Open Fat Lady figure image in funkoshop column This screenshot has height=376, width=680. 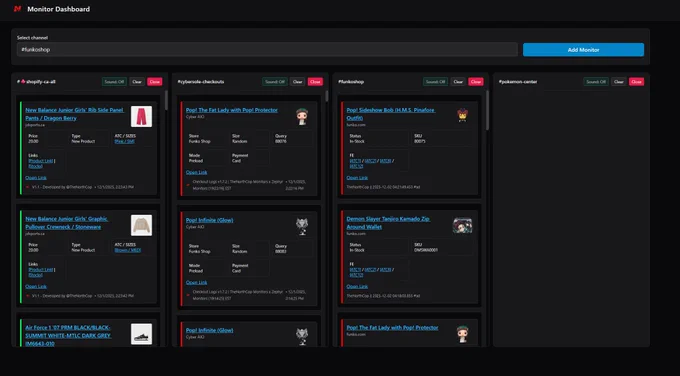click(462, 334)
